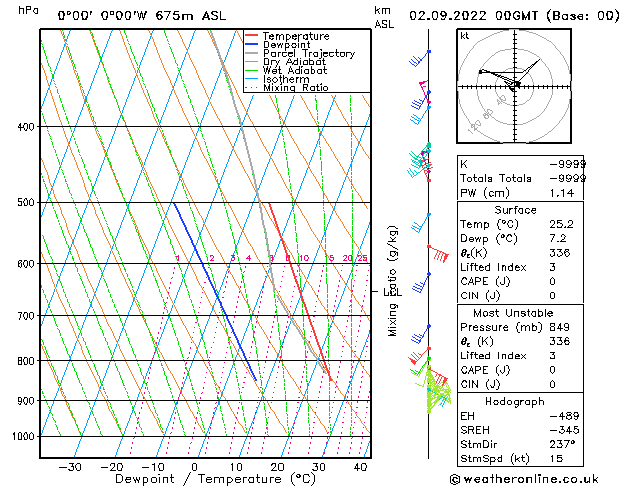Click the 'km ASL' altitude axis label

coord(384,17)
